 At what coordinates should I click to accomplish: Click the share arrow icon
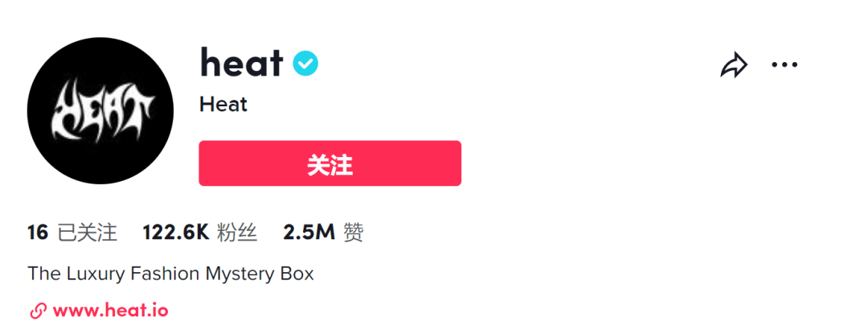click(x=733, y=65)
